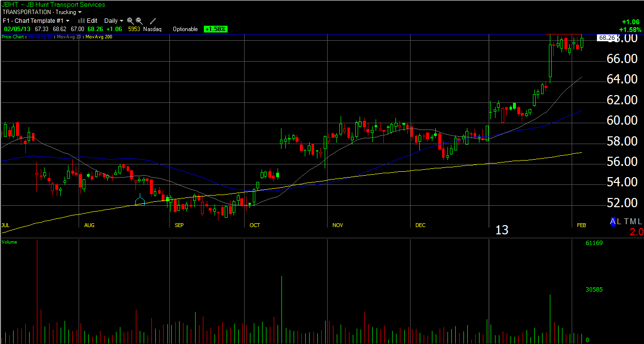Open the Daily time frame dropdown
Image resolution: width=644 pixels, height=344 pixels.
point(114,21)
